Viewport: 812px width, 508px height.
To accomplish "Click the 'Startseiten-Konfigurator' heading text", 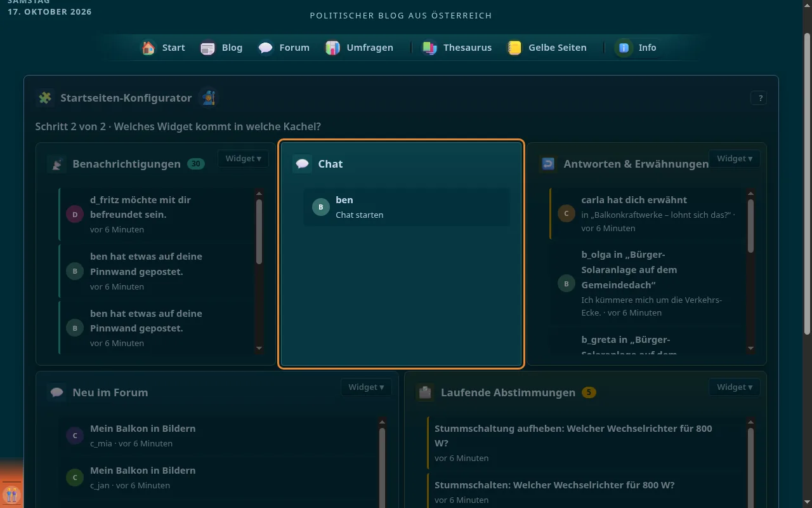I will coord(126,98).
